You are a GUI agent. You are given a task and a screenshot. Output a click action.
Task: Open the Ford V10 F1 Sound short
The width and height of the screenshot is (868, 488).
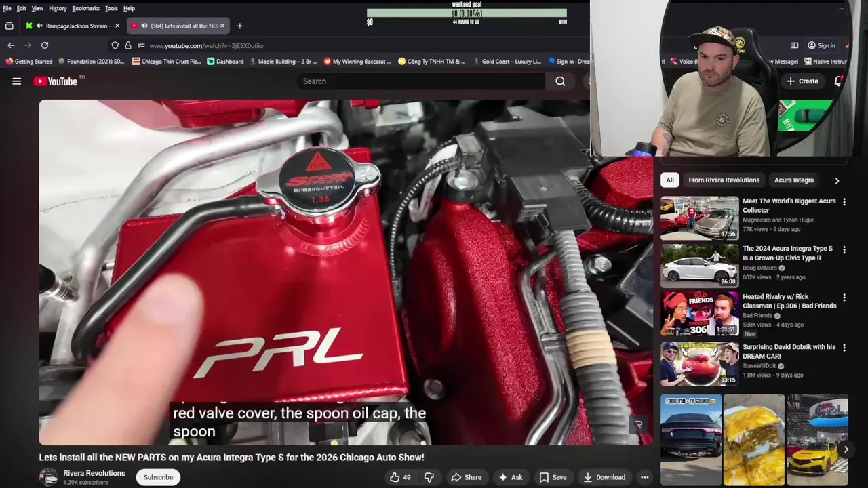(x=691, y=440)
